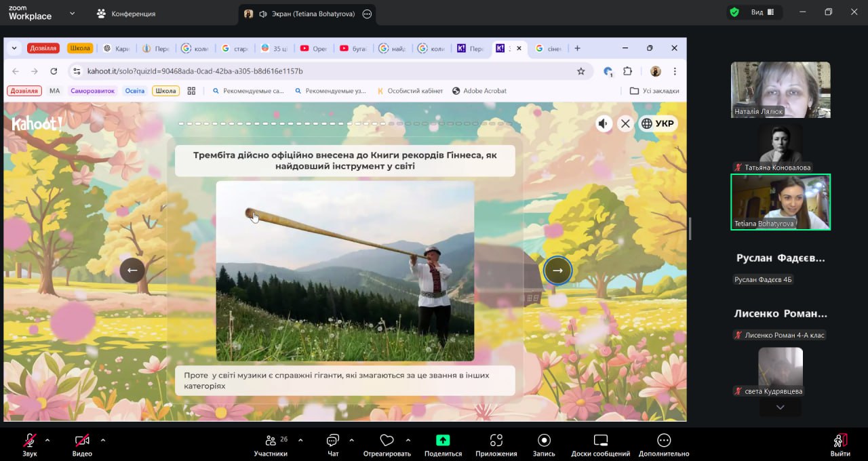Open the React (heart) icon
Image resolution: width=868 pixels, height=461 pixels.
point(387,440)
